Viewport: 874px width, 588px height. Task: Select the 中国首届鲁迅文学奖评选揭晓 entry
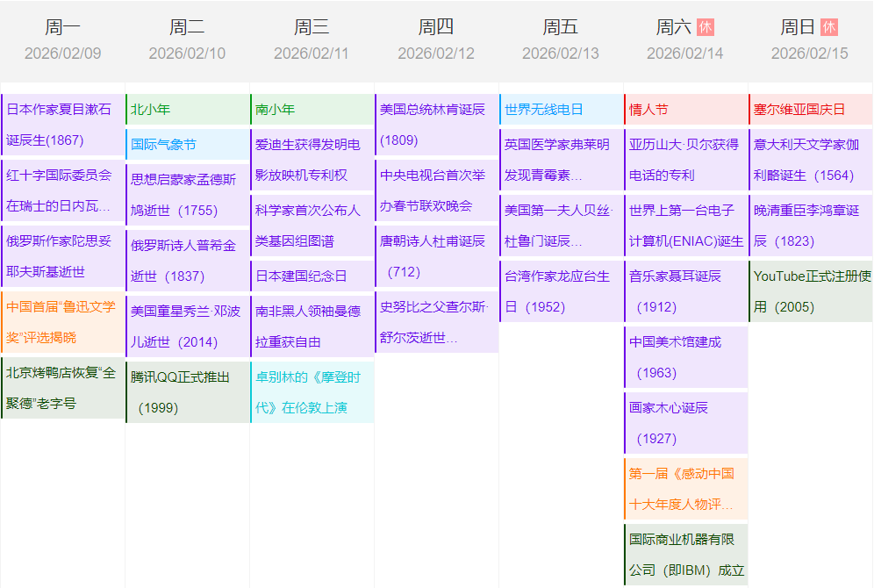point(63,321)
